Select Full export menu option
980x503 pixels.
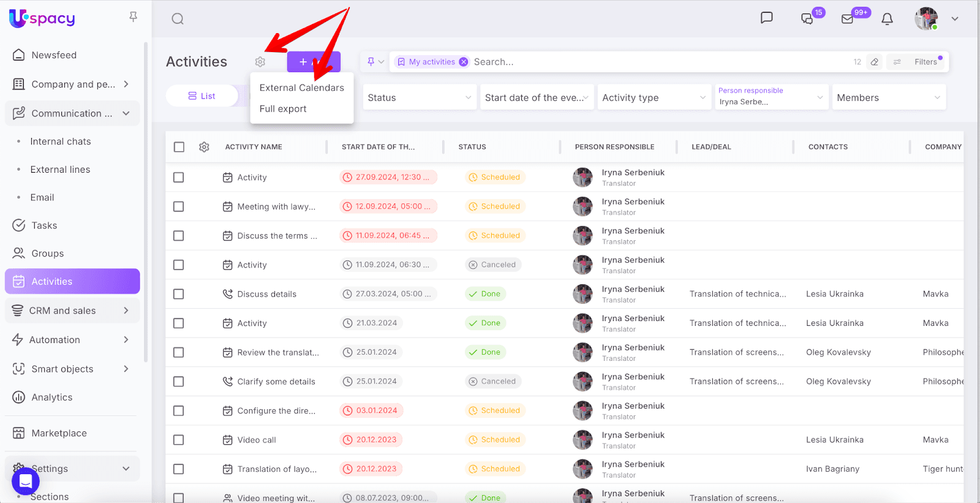pos(283,109)
